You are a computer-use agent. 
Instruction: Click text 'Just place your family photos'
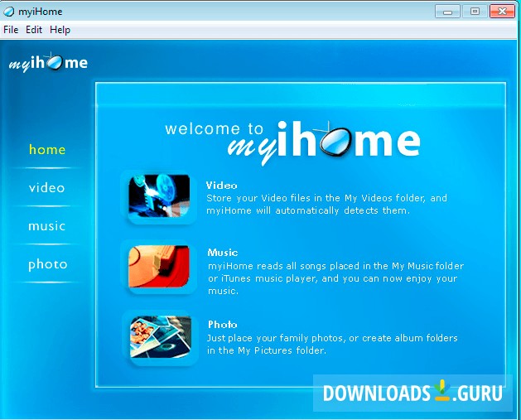pyautogui.click(x=275, y=338)
